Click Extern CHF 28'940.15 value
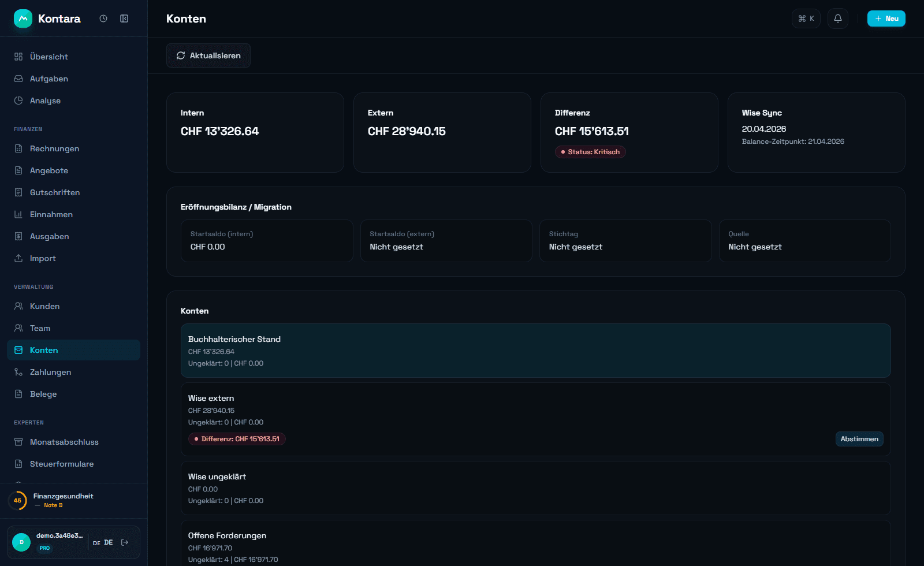924x566 pixels. [x=407, y=131]
